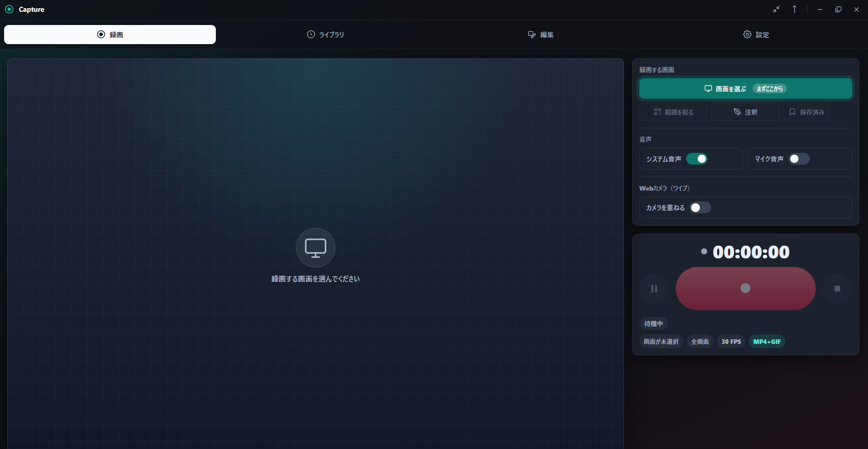Switch to 編集 tab

click(x=541, y=35)
